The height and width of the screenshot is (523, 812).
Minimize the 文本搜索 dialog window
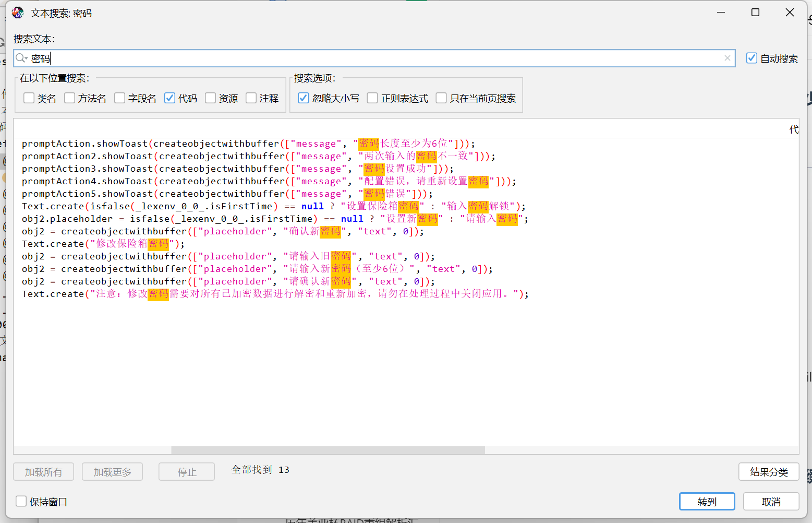point(721,13)
